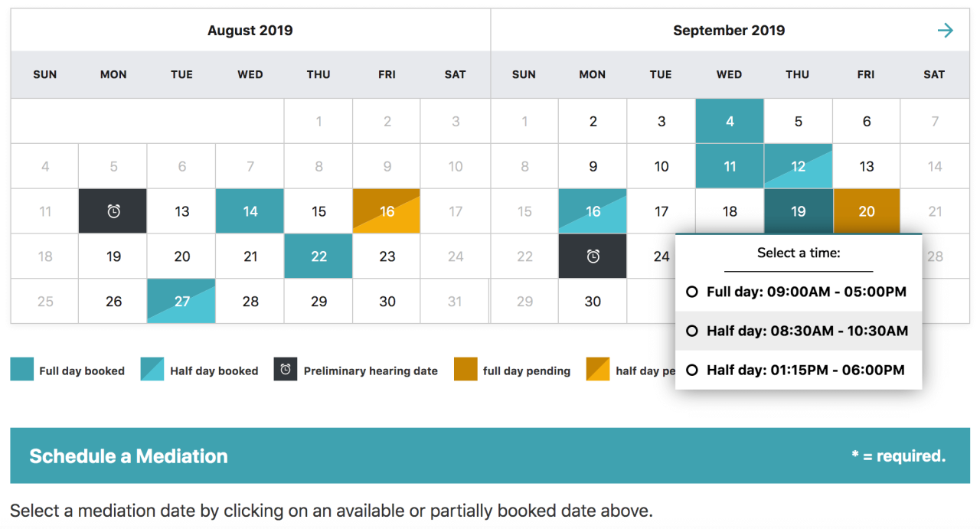Select September 19 highlighted date

pos(798,211)
